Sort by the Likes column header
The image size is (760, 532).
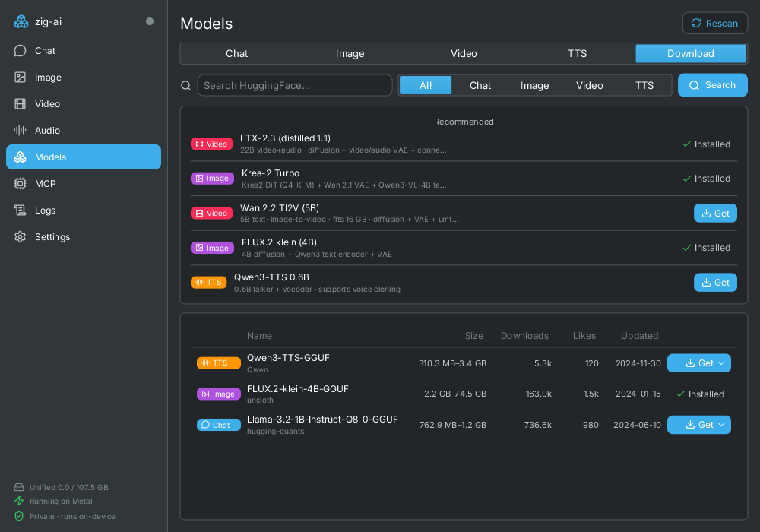click(584, 336)
